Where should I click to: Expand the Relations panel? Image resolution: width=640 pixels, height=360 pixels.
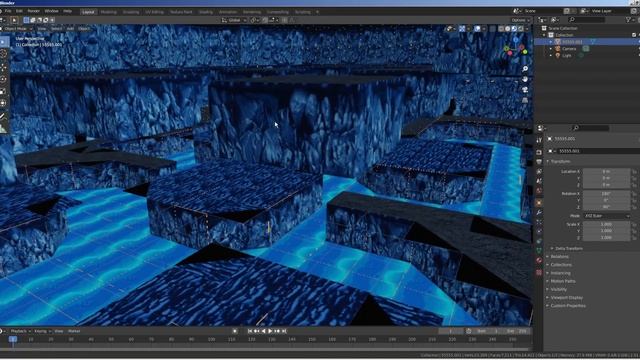558,257
